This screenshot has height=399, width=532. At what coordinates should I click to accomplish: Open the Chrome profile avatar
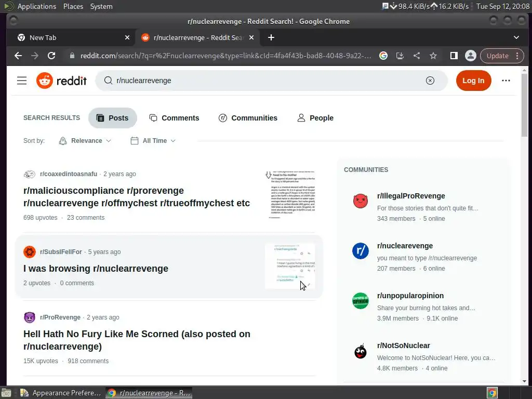(471, 56)
